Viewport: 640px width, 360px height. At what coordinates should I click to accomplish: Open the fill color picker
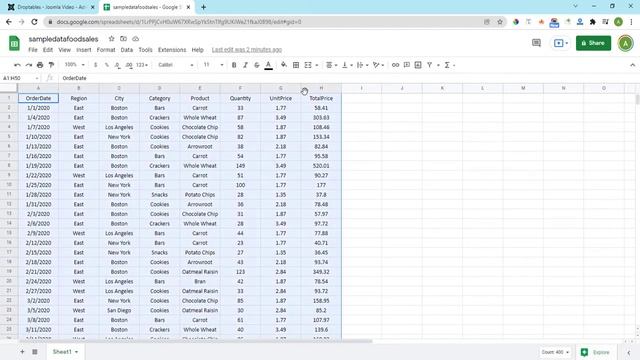tap(284, 65)
